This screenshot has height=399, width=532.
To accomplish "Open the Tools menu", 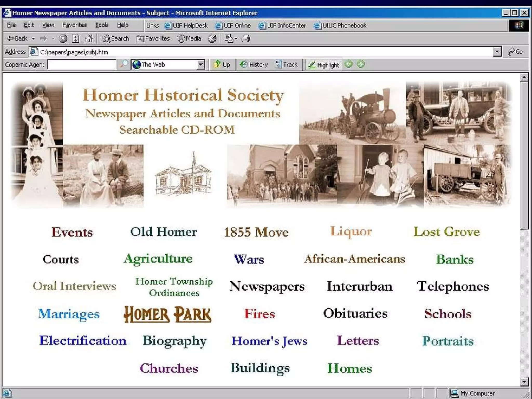I will (x=102, y=25).
